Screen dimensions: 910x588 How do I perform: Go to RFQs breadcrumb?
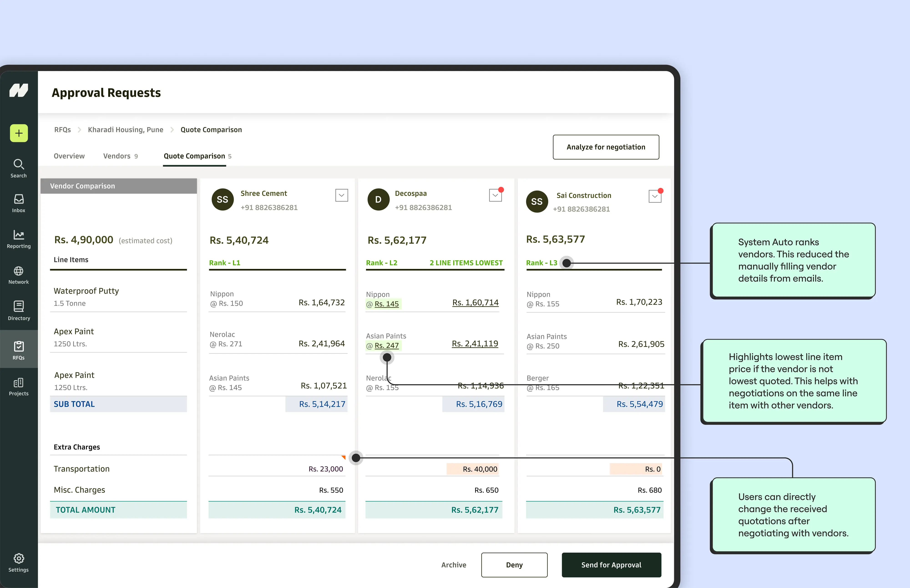(x=63, y=130)
